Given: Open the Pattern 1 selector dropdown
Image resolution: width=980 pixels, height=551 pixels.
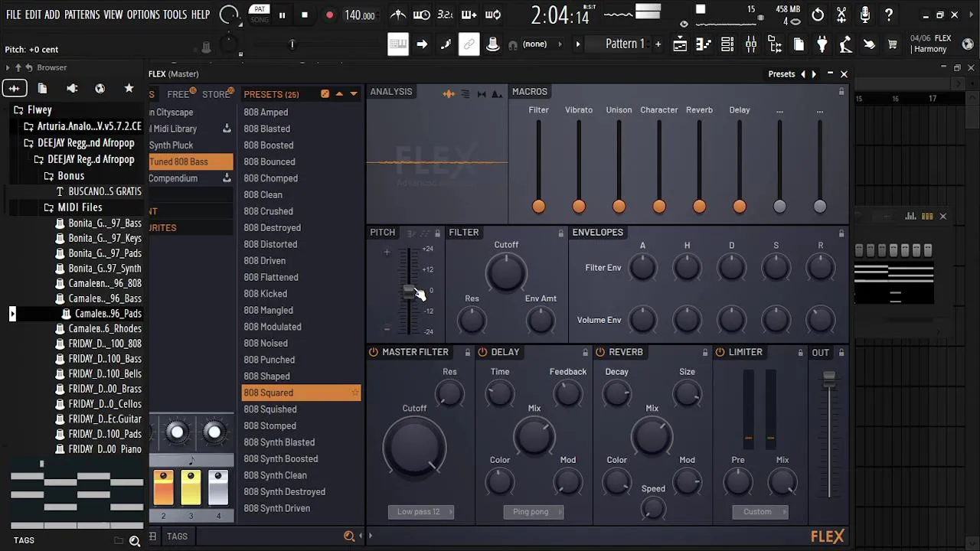Looking at the screenshot, I should coord(625,44).
